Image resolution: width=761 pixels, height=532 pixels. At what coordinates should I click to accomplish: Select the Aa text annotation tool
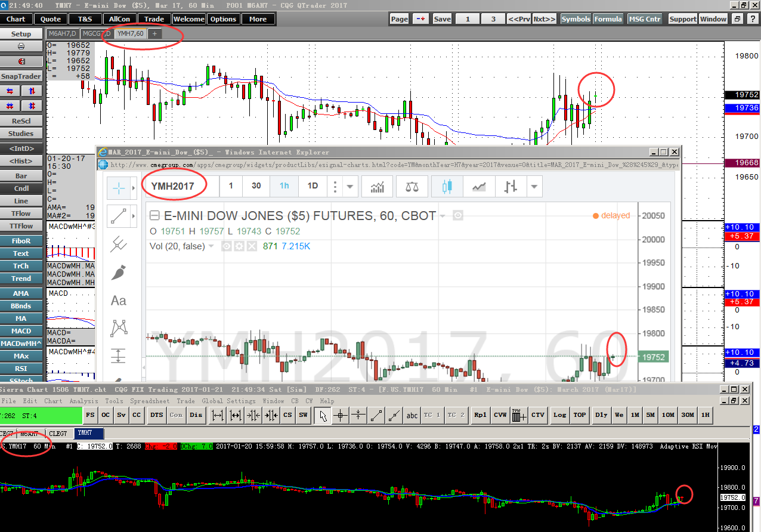click(119, 301)
